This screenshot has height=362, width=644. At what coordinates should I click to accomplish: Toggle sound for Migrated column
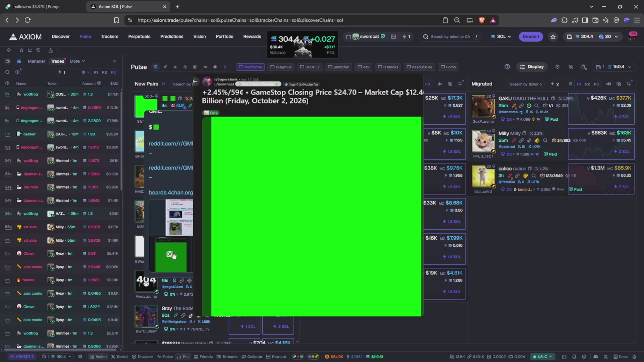pyautogui.click(x=608, y=84)
